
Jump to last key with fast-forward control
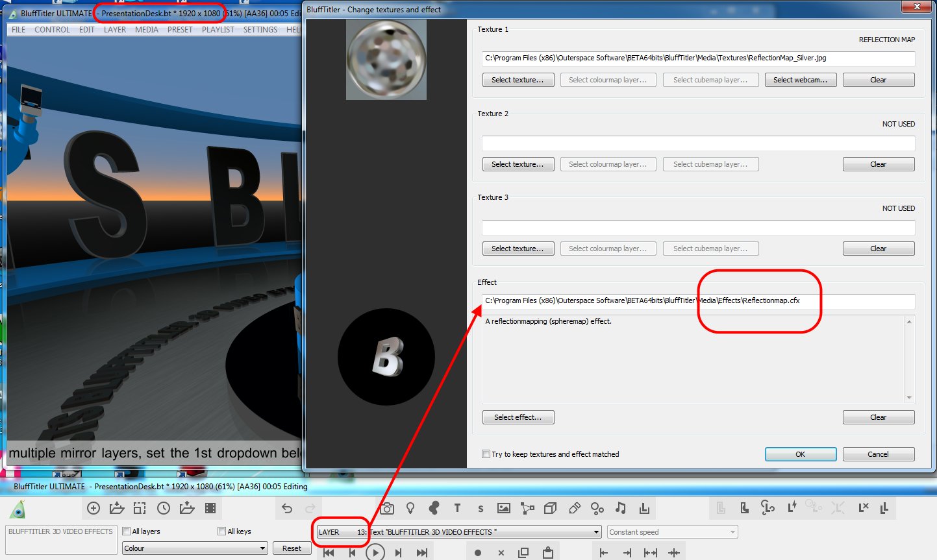(x=422, y=553)
